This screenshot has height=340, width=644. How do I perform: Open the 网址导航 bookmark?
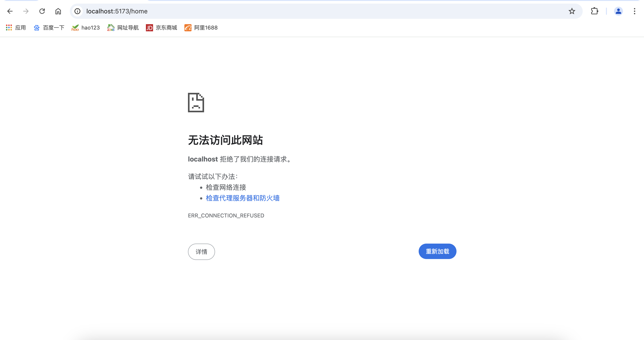[123, 28]
